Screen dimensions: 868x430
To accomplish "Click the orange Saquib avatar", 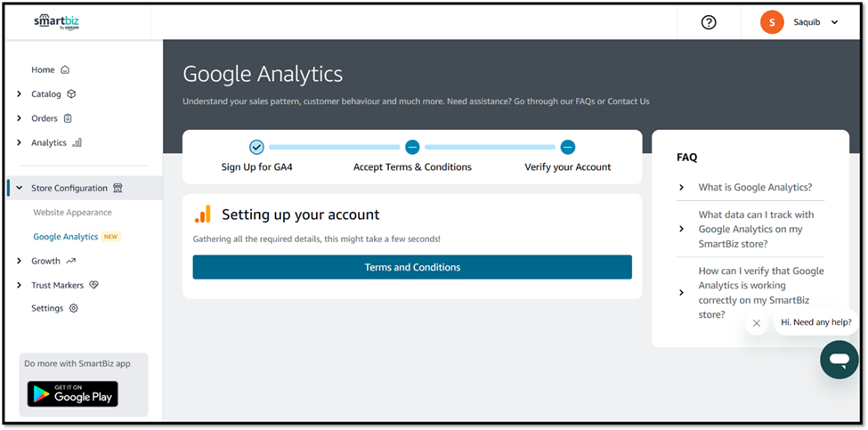I will (x=772, y=22).
